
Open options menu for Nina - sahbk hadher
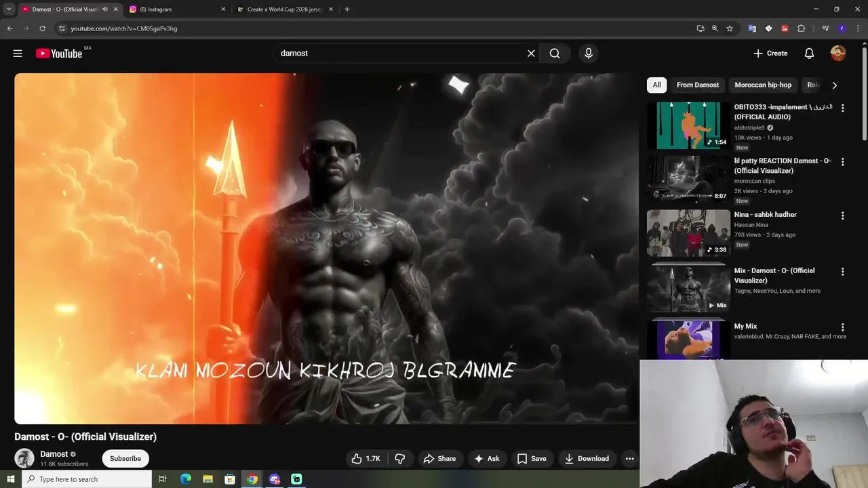842,216
